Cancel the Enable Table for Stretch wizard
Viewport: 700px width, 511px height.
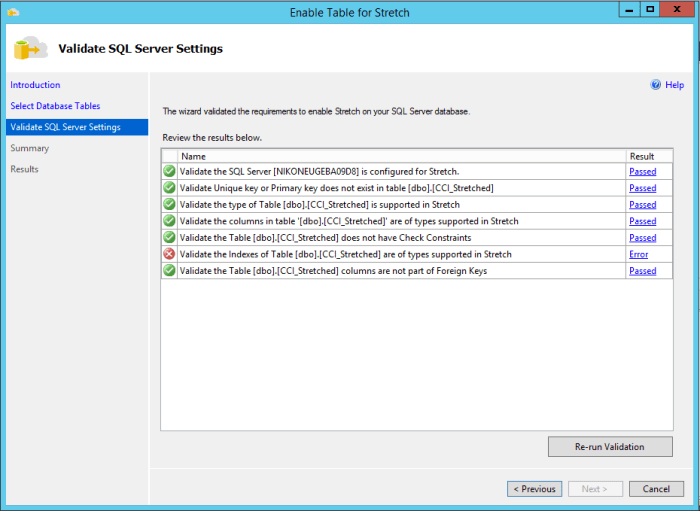click(x=656, y=489)
